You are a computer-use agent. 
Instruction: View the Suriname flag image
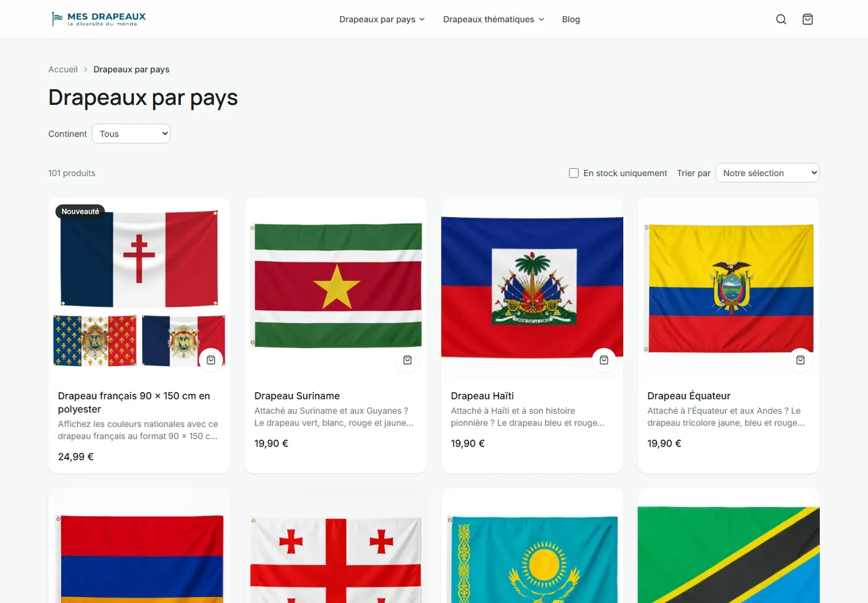point(335,288)
